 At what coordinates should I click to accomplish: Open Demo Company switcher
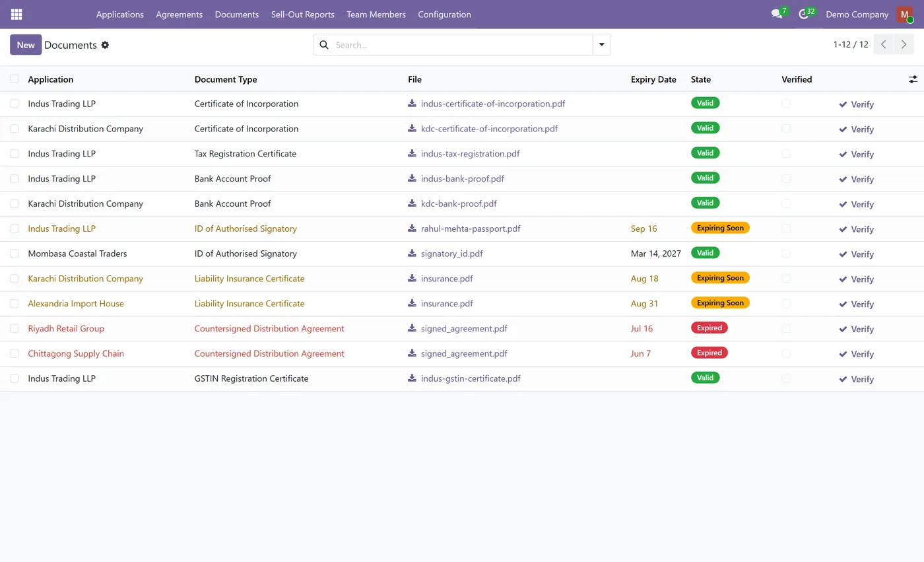coord(857,14)
